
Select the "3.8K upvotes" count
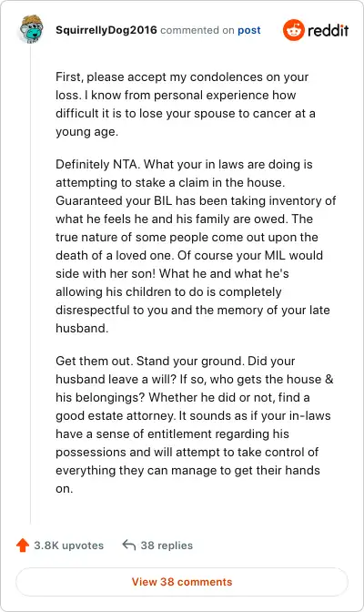68,546
